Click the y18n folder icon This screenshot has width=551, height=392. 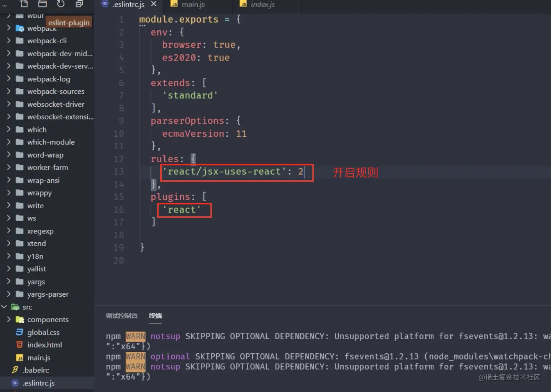point(20,256)
